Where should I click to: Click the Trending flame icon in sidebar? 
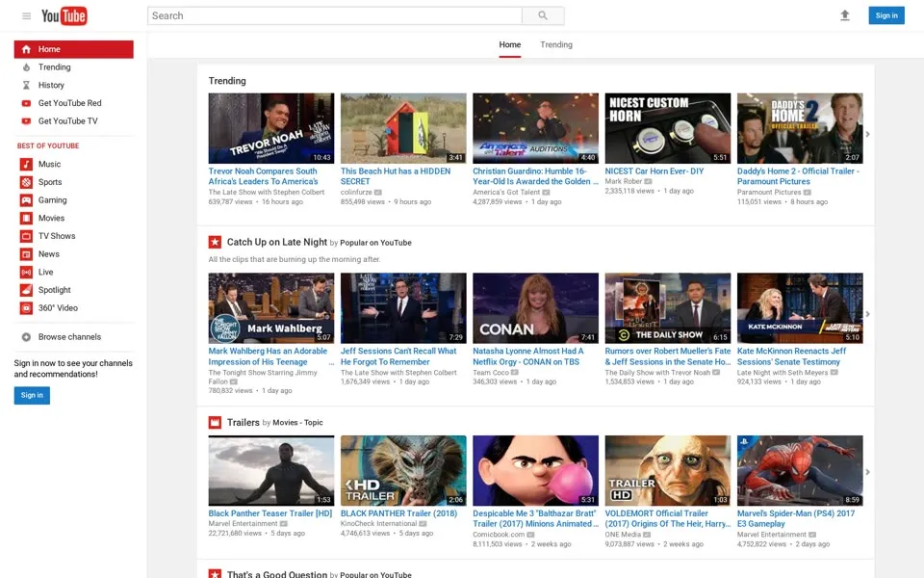[x=26, y=67]
